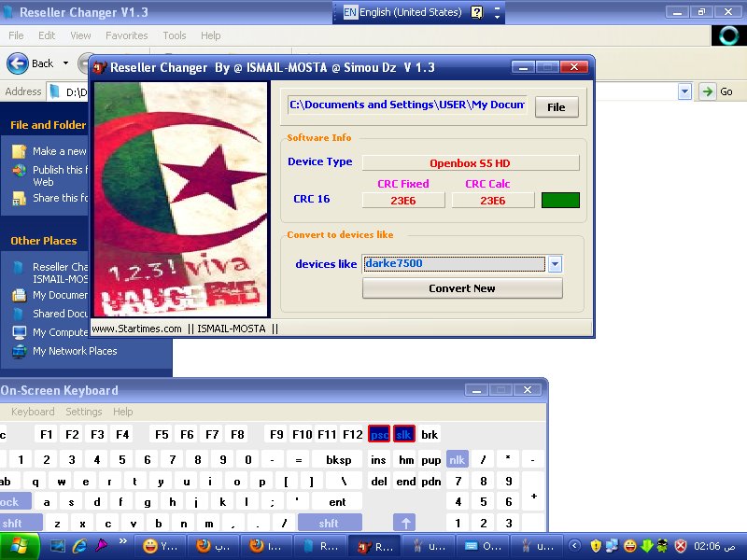This screenshot has width=747, height=560.
Task: Click the File button to browse firmware
Action: click(x=557, y=107)
